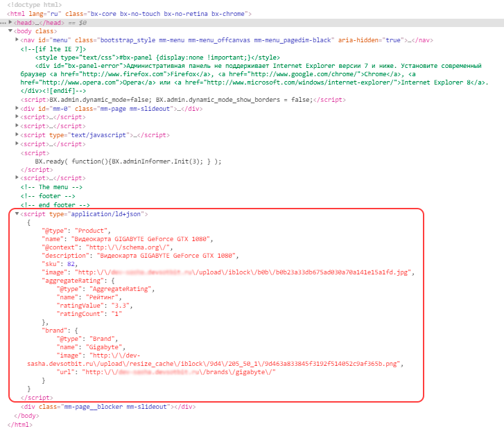Select the doctype html line

[35, 5]
